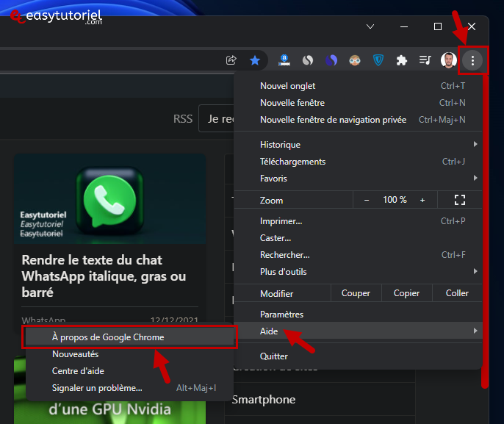Open the grey swirl extension icon

[x=308, y=60]
